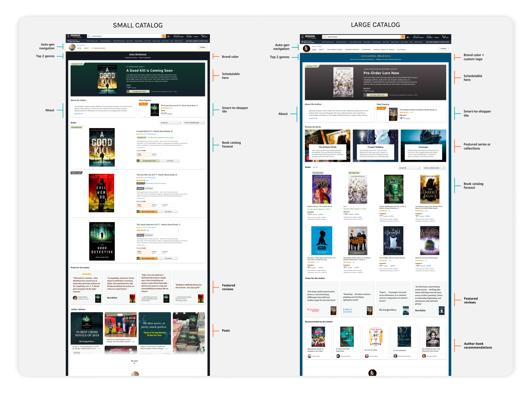The image size is (532, 394).
Task: Click orange search button on Alexandra Bracken page
Action: click(x=403, y=37)
